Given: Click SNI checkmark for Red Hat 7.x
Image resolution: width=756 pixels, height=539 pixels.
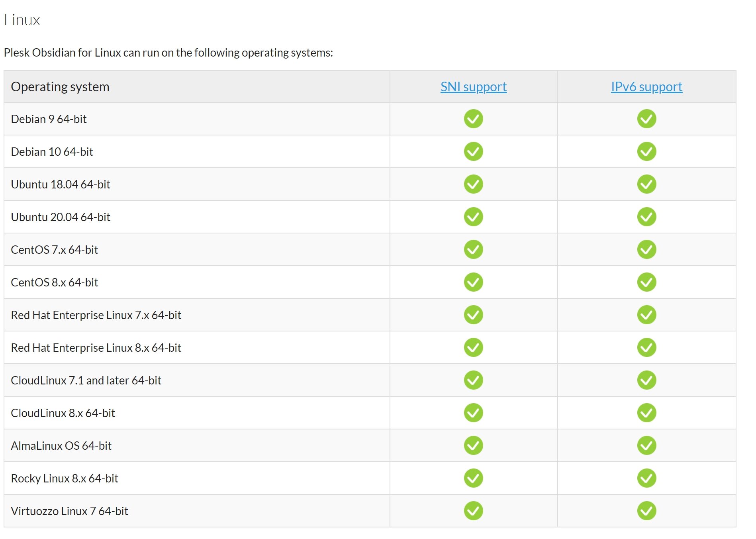Looking at the screenshot, I should pyautogui.click(x=473, y=315).
